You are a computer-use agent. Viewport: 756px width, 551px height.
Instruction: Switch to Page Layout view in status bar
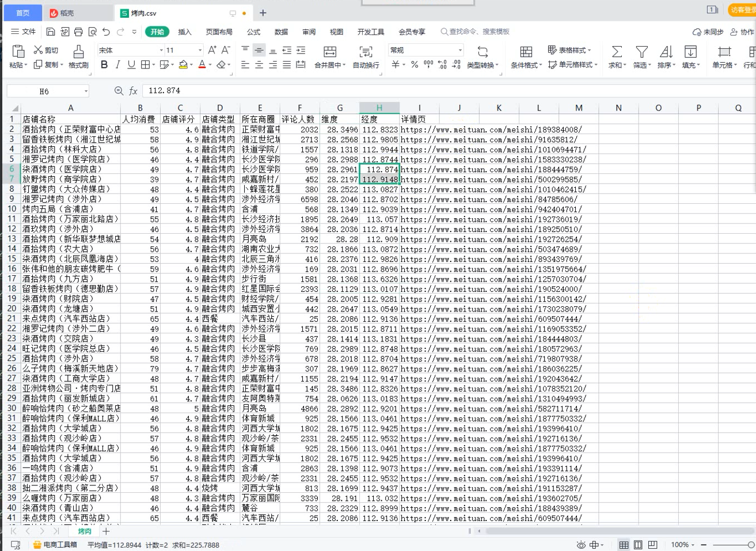click(x=638, y=545)
